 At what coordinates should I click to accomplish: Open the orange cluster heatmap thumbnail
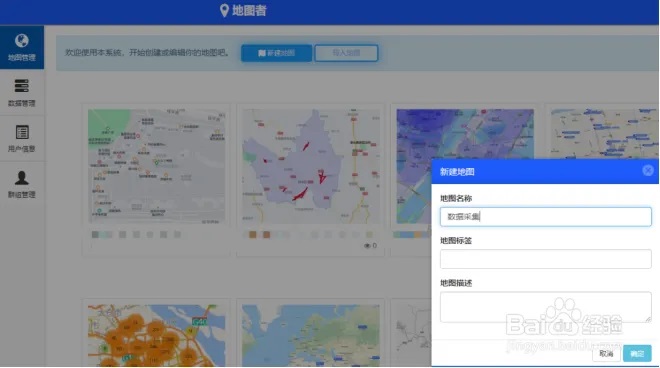[x=156, y=336]
